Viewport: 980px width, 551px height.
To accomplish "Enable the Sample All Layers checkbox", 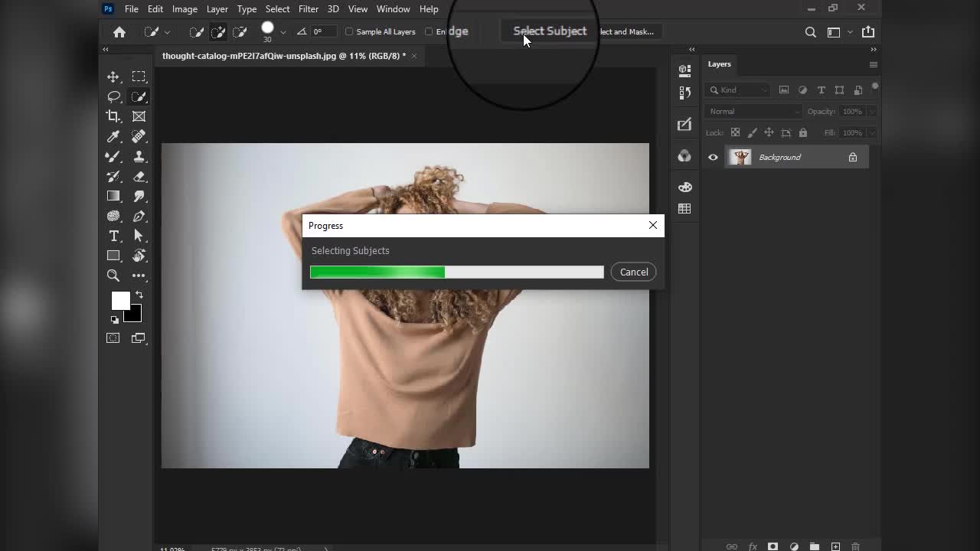I will pyautogui.click(x=350, y=32).
